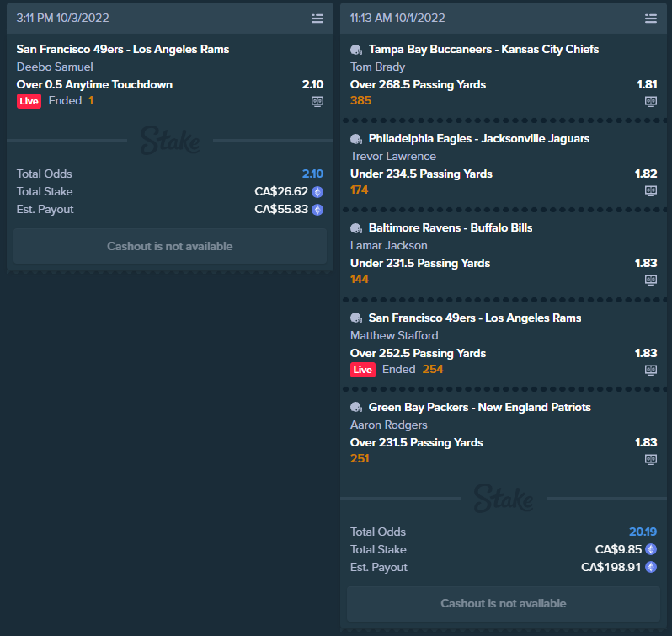This screenshot has height=636, width=672.
Task: Click football helmet icon beside Philadelphia Eagles match
Action: pyautogui.click(x=356, y=139)
